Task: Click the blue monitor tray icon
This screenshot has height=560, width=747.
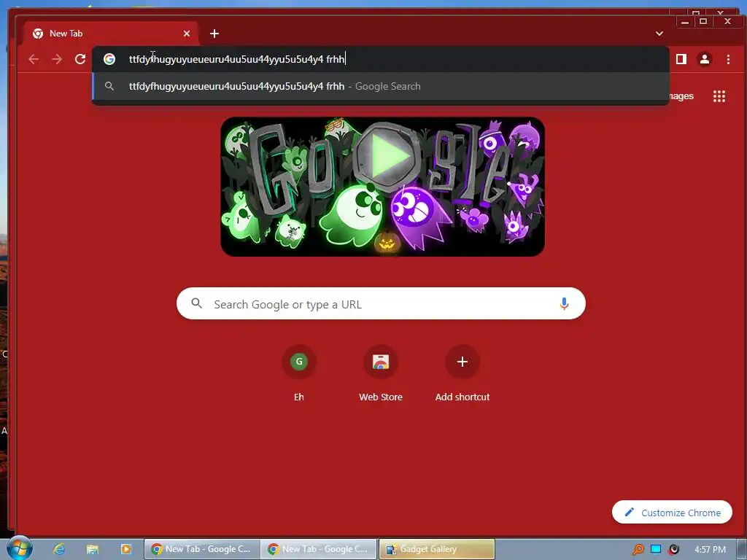Action: (x=656, y=549)
